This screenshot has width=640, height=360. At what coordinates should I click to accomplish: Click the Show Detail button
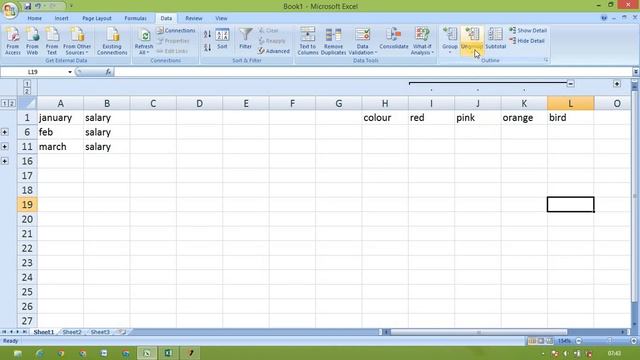click(528, 31)
